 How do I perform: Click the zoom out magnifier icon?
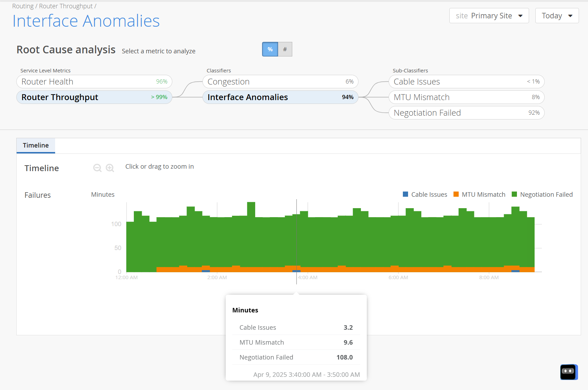(97, 168)
